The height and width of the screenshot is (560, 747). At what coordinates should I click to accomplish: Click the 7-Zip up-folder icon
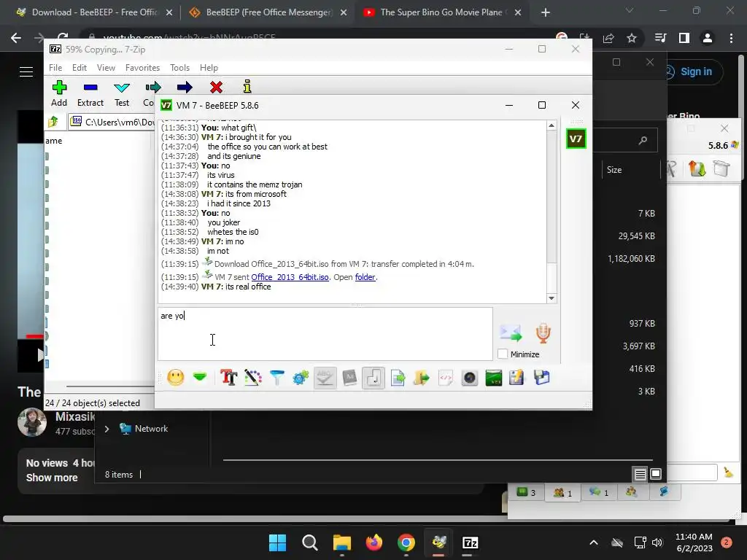(53, 122)
